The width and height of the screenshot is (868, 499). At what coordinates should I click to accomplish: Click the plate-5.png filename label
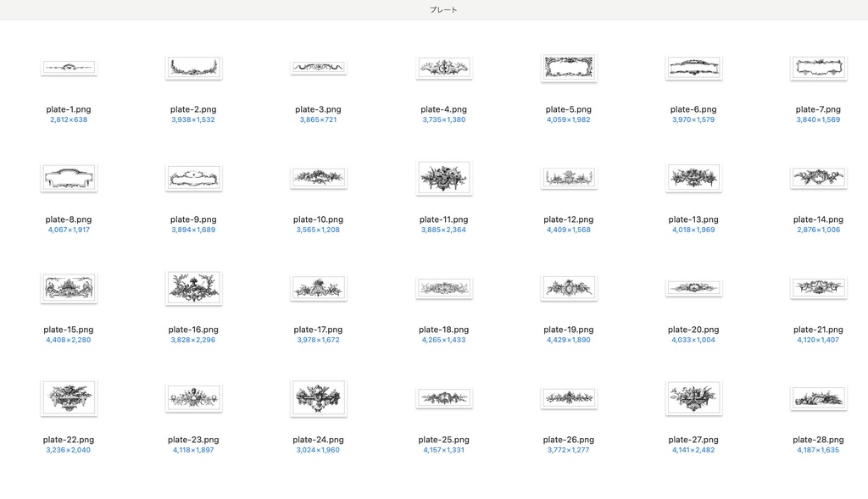pyautogui.click(x=569, y=109)
